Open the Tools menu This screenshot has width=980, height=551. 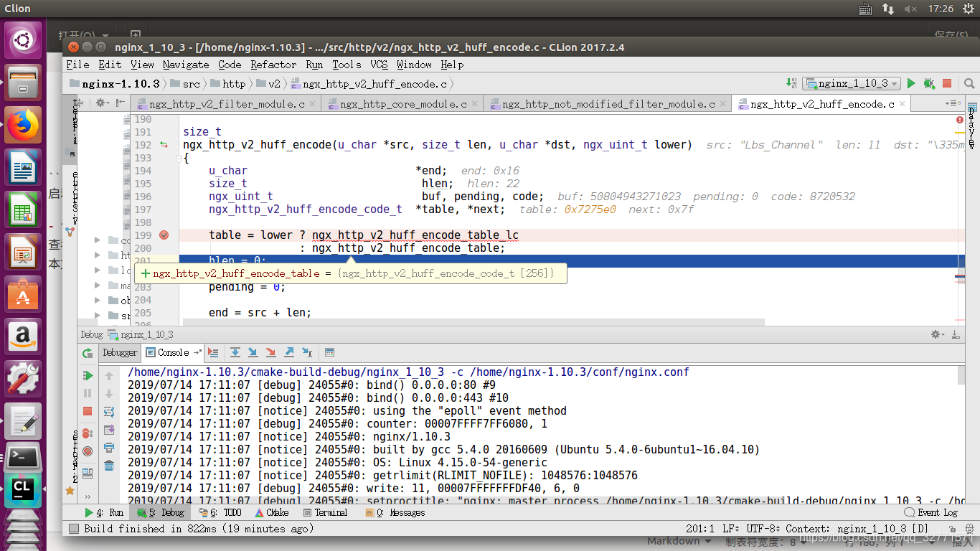pos(347,65)
